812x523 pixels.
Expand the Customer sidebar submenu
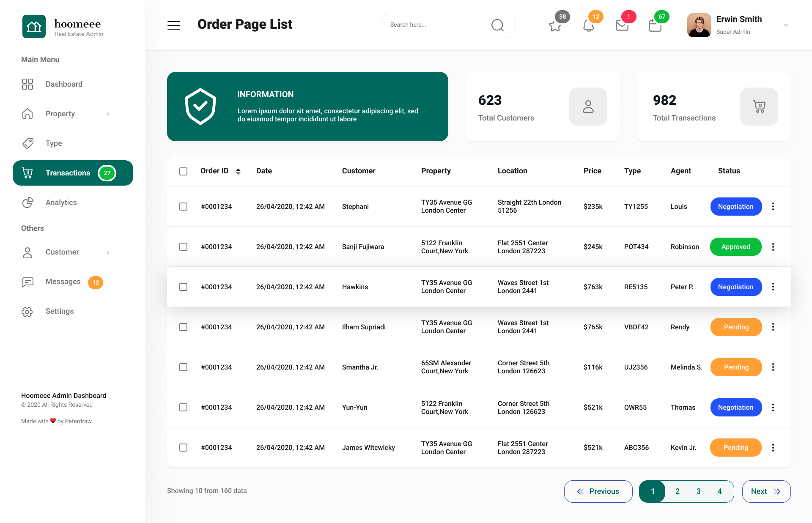108,252
